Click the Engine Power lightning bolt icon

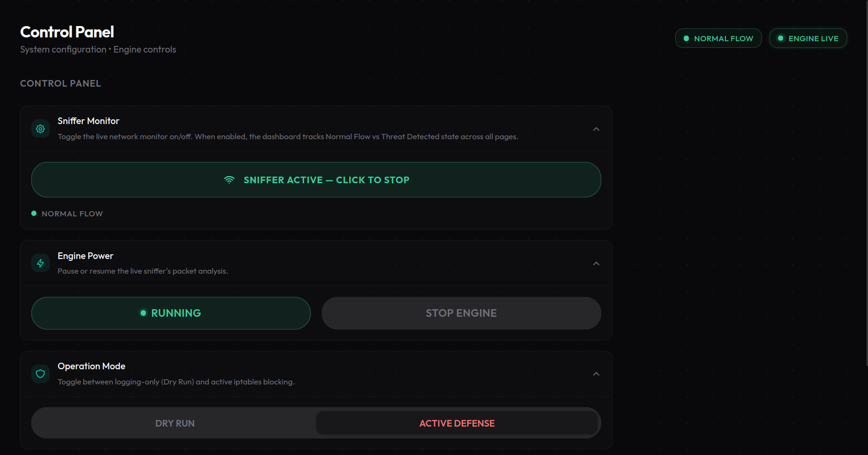click(40, 263)
